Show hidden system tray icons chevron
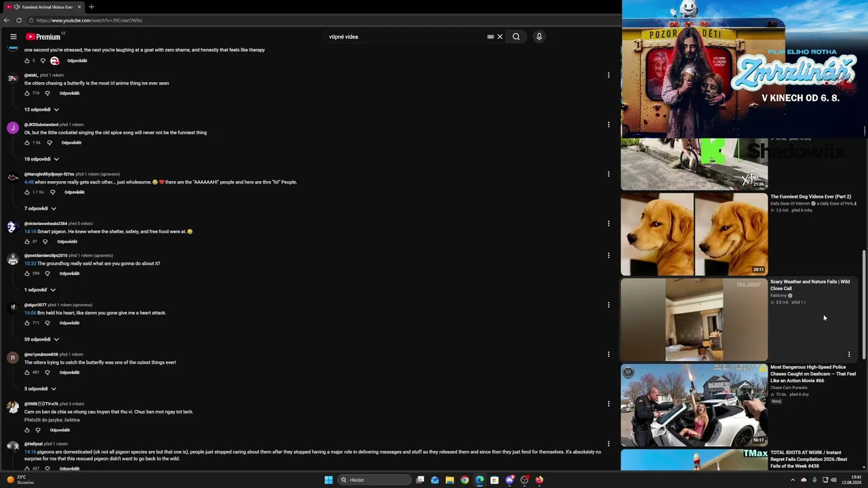The image size is (868, 488). point(793,480)
